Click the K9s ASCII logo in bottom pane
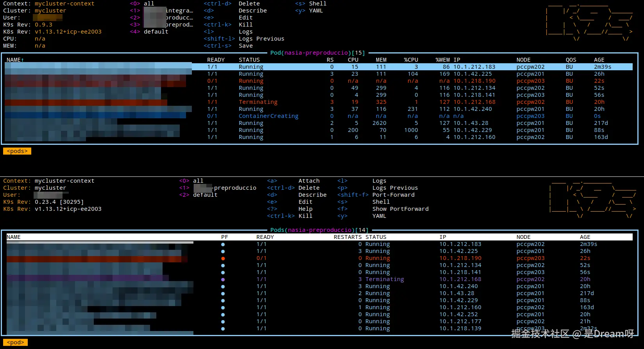 point(593,199)
